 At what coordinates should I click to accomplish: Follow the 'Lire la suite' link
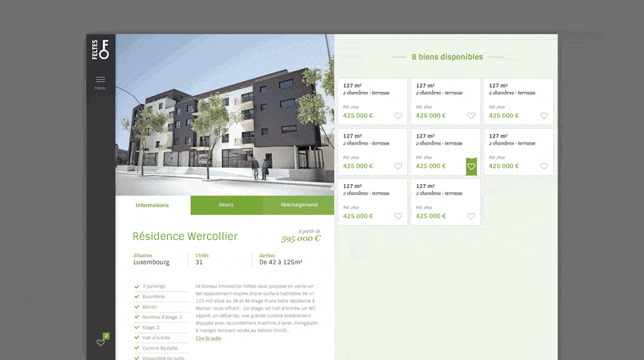[x=208, y=338]
